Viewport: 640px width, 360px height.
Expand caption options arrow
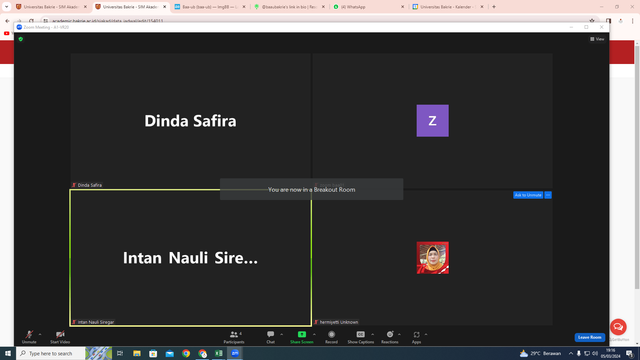[x=373, y=334]
